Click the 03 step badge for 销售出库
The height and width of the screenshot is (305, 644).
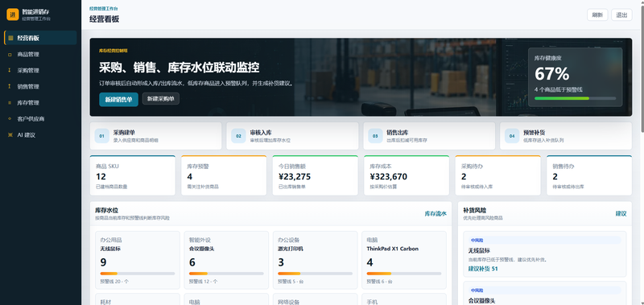375,136
